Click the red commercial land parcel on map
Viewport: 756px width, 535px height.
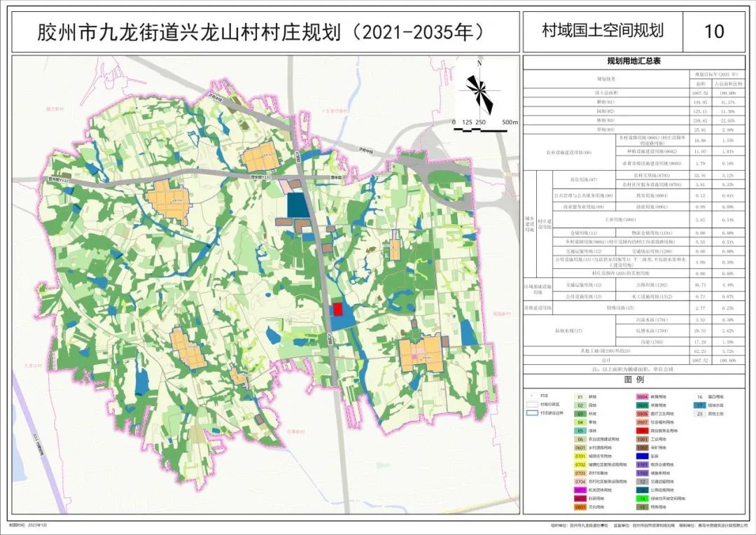(337, 310)
